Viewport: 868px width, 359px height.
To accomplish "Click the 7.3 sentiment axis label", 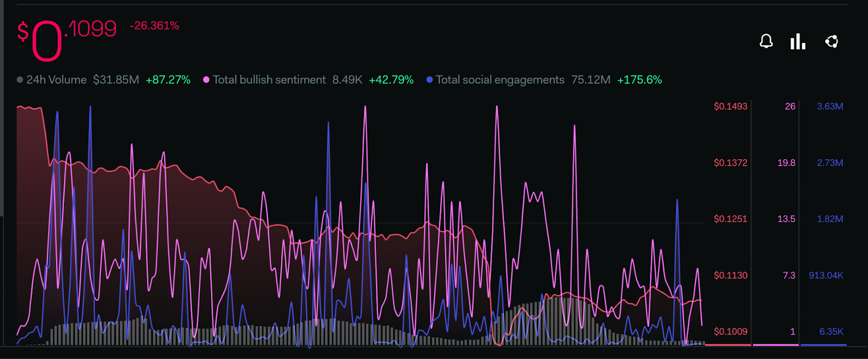I will pos(789,275).
